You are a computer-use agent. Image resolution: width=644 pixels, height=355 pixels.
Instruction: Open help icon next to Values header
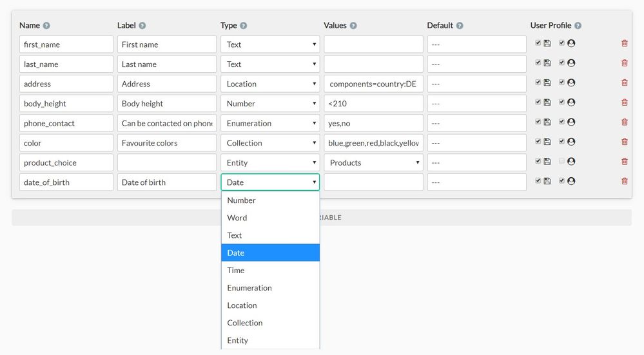pyautogui.click(x=353, y=25)
